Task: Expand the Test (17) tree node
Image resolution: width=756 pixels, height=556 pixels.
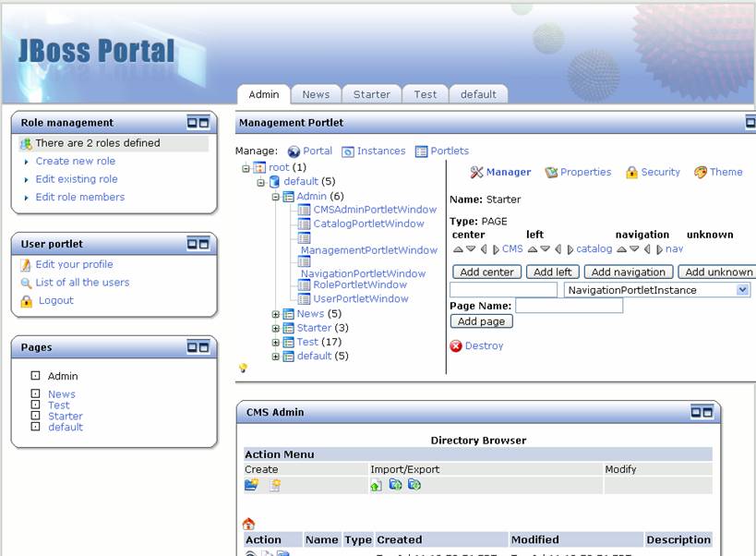Action: (x=276, y=343)
